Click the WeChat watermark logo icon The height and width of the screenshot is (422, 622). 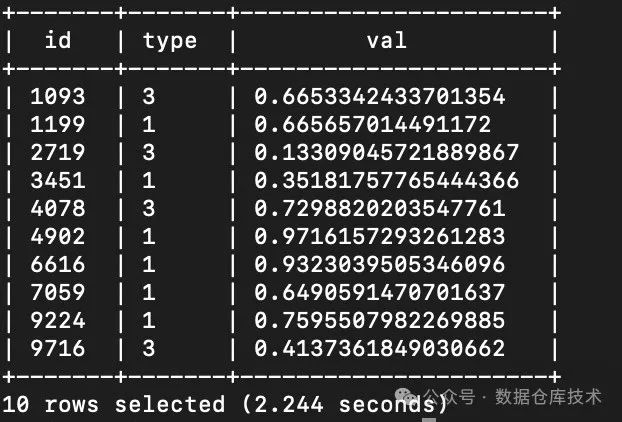tap(406, 396)
